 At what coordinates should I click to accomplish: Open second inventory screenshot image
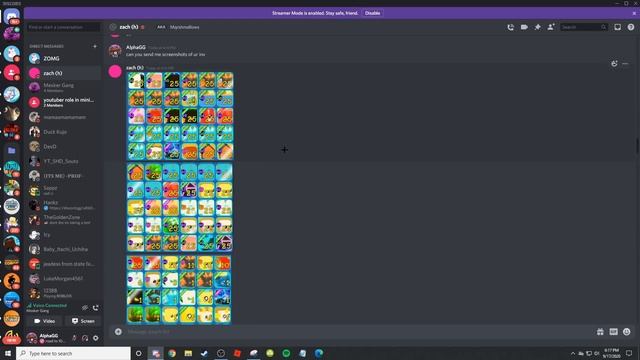pos(180,207)
